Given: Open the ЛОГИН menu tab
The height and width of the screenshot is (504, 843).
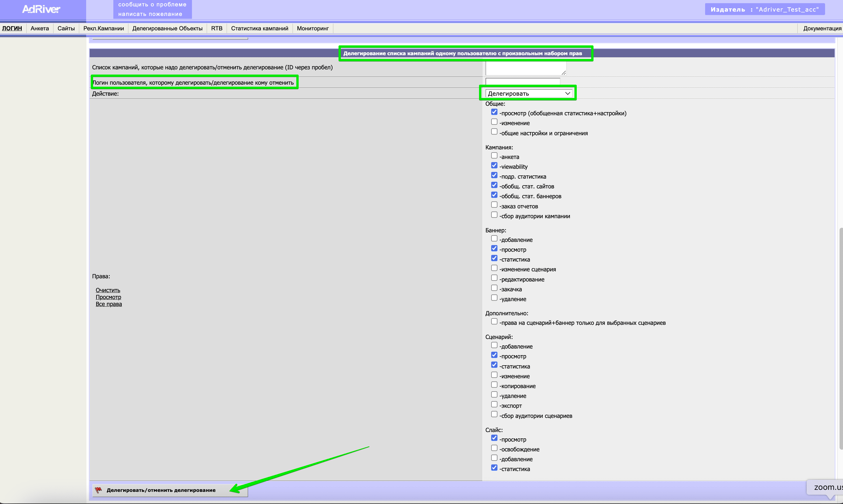Looking at the screenshot, I should (x=12, y=28).
